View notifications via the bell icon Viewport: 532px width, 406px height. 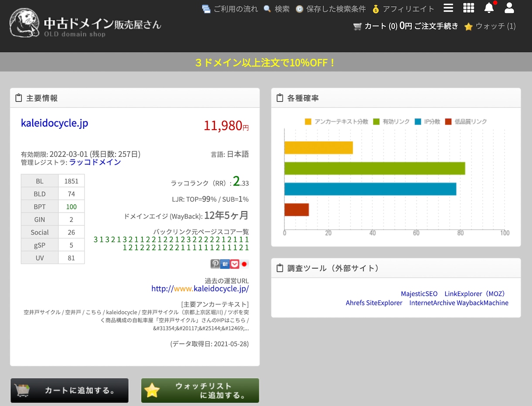(489, 7)
